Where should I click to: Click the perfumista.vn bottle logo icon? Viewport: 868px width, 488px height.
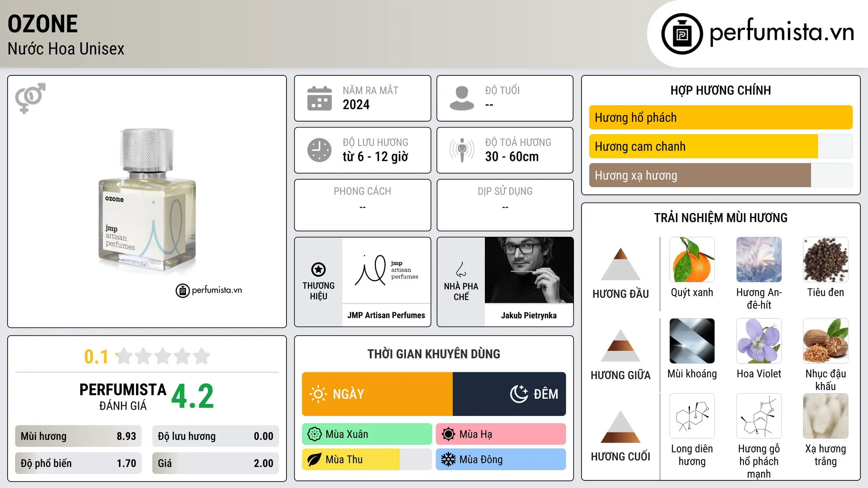click(x=682, y=34)
